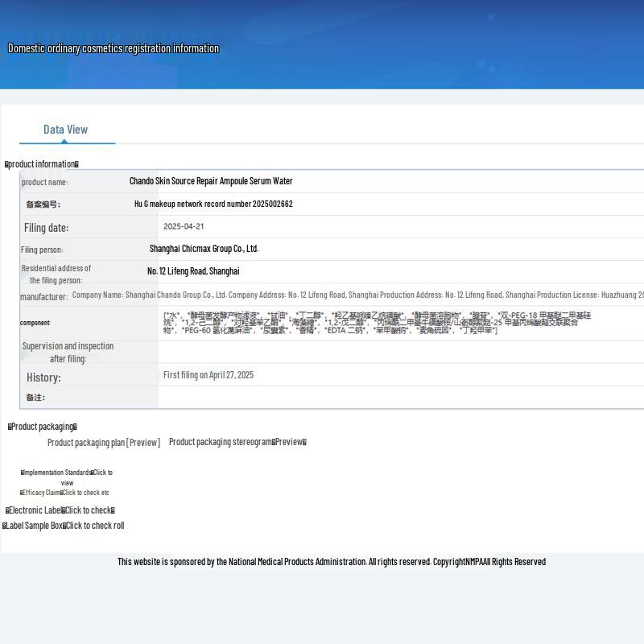Viewport: 644px width, 644px height.
Task: Select 'Shanghai Chicmax Group Co., Ltd.' filing person
Action: [204, 249]
